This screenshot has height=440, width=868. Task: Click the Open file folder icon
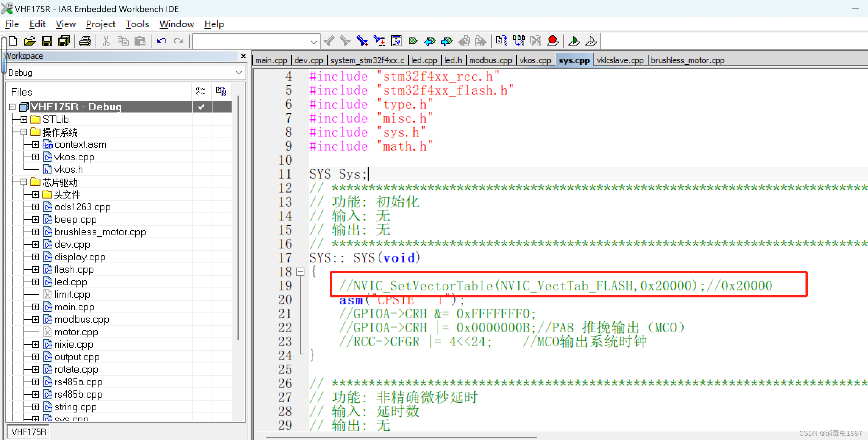30,41
